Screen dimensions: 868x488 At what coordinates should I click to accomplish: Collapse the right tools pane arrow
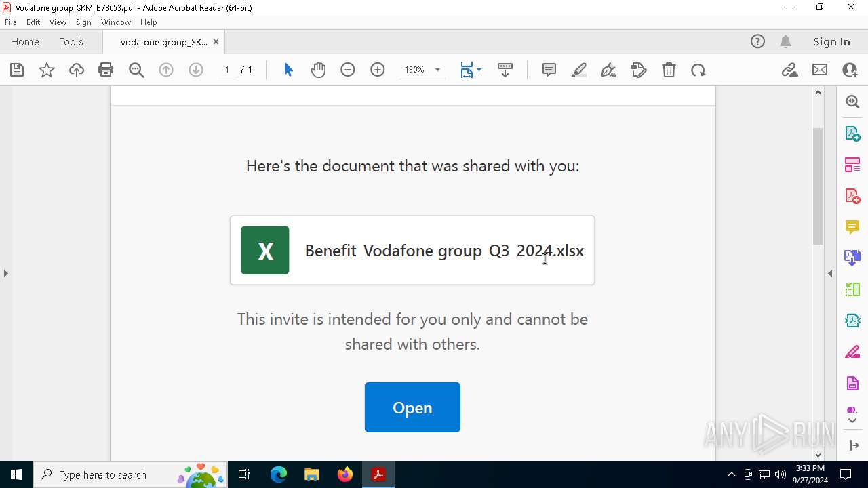[x=830, y=273]
